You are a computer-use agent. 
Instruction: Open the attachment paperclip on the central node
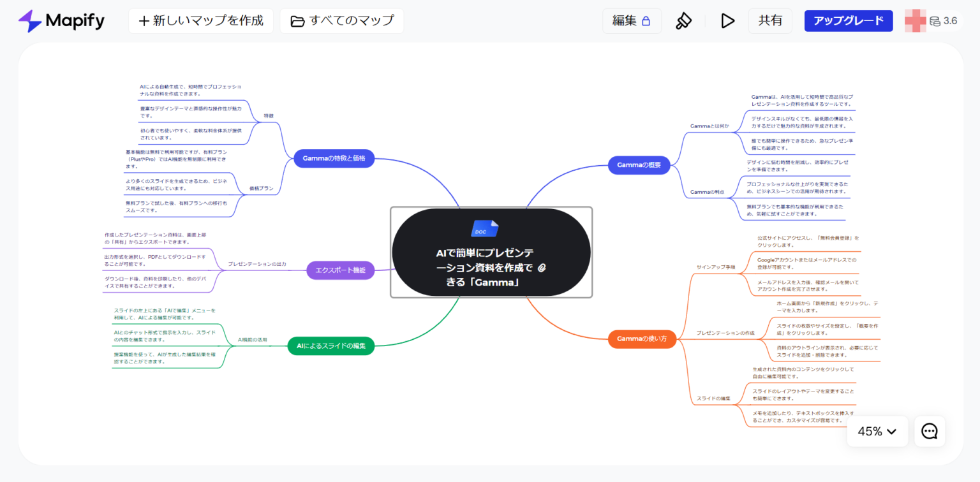[542, 269]
